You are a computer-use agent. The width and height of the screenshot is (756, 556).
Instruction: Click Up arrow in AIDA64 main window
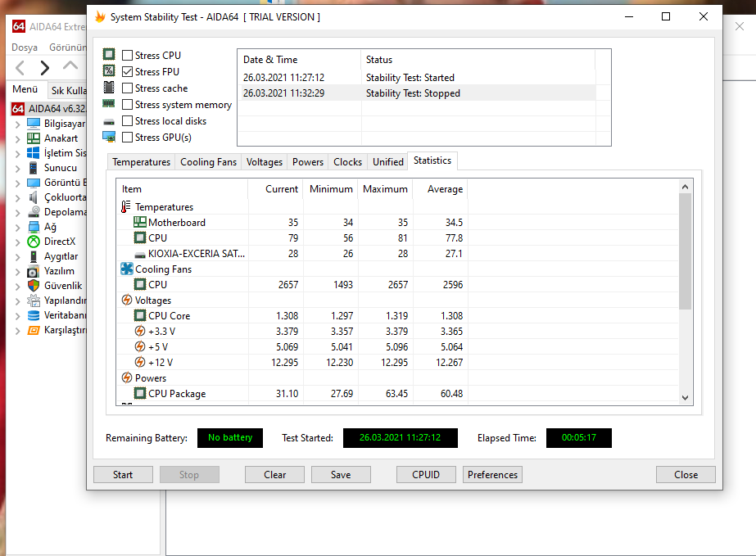(70, 66)
